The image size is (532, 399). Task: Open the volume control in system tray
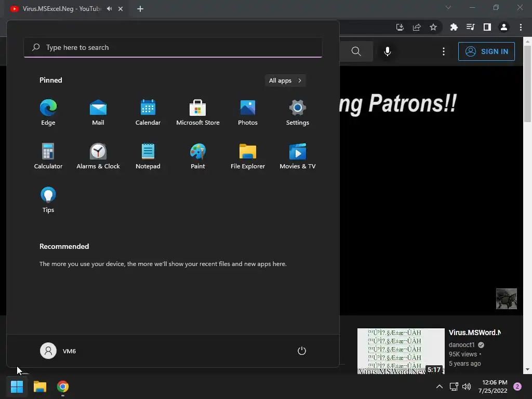[467, 387]
